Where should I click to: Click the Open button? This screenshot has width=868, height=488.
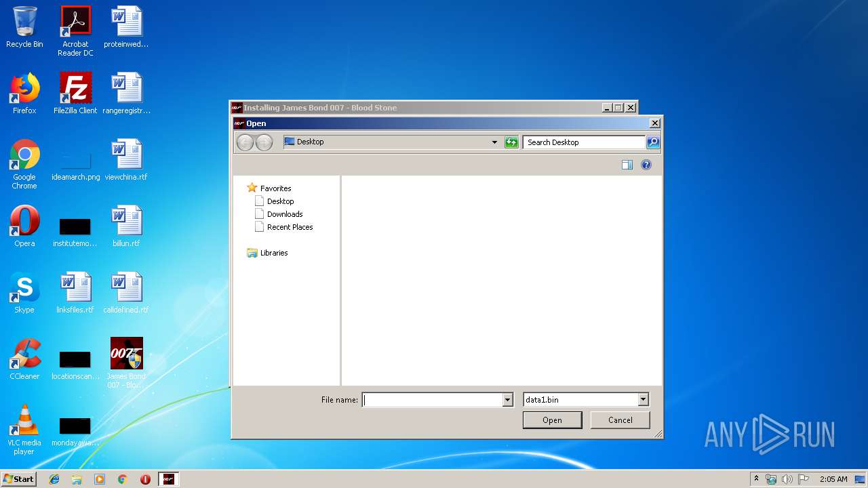tap(552, 420)
